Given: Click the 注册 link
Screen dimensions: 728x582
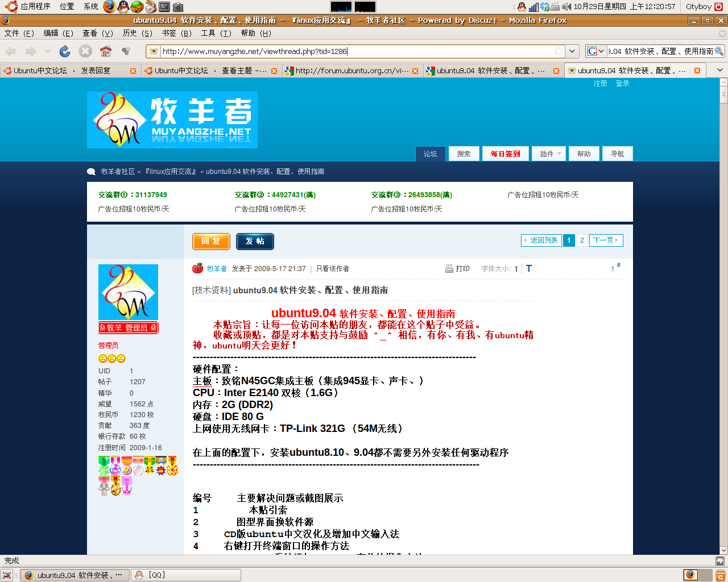Looking at the screenshot, I should click(600, 84).
